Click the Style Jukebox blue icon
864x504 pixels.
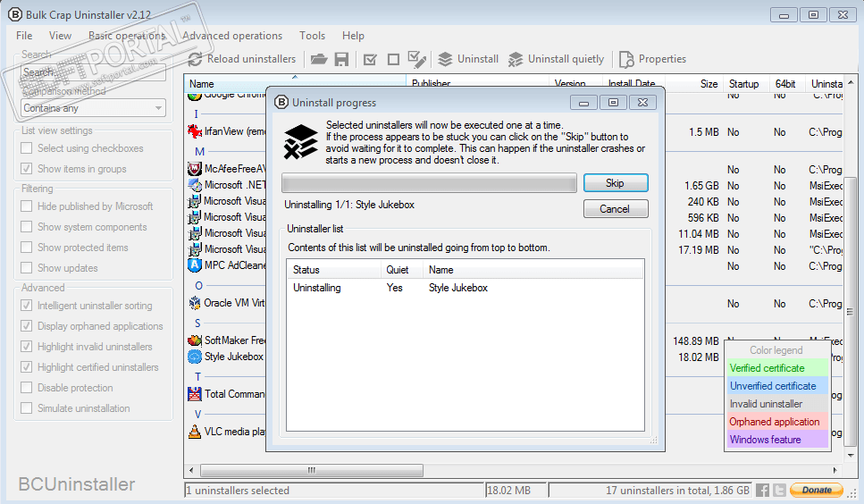point(195,357)
